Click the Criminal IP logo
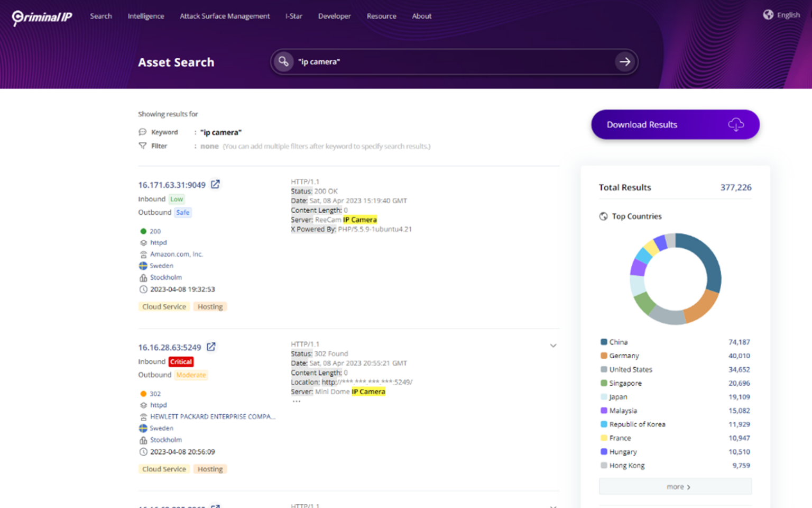This screenshot has width=812, height=508. 42,17
